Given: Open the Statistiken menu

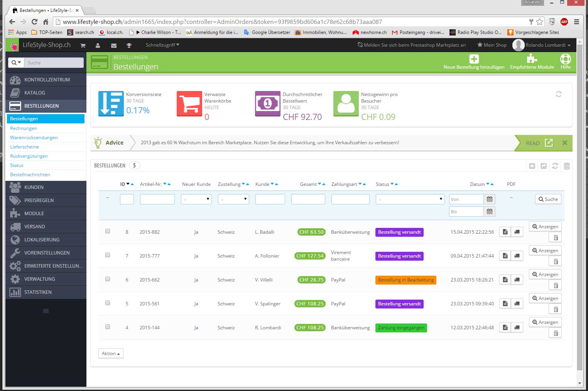Looking at the screenshot, I should [46, 292].
